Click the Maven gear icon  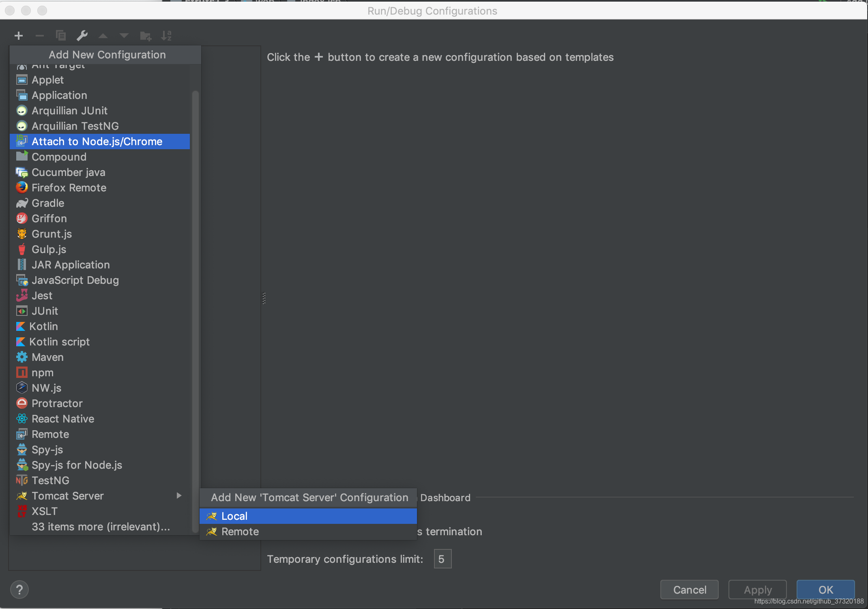coord(22,357)
